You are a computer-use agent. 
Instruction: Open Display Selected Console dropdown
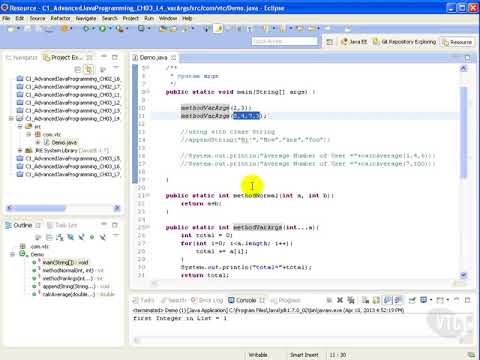431,300
